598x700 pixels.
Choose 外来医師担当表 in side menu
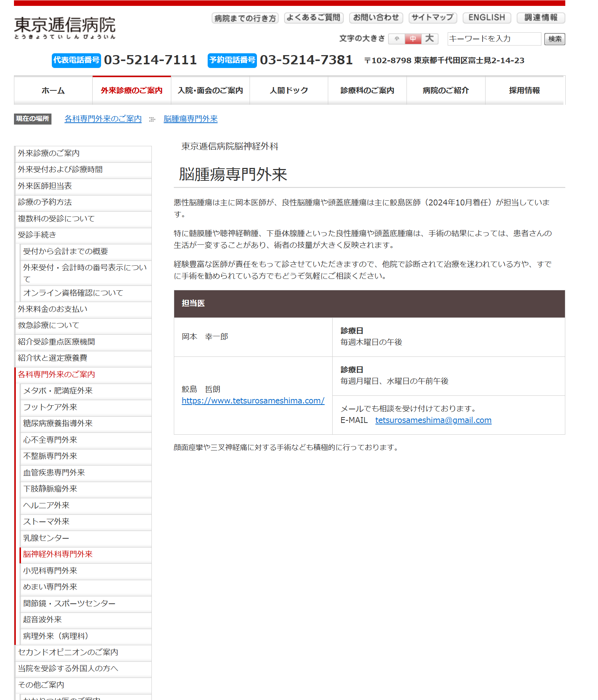point(45,186)
